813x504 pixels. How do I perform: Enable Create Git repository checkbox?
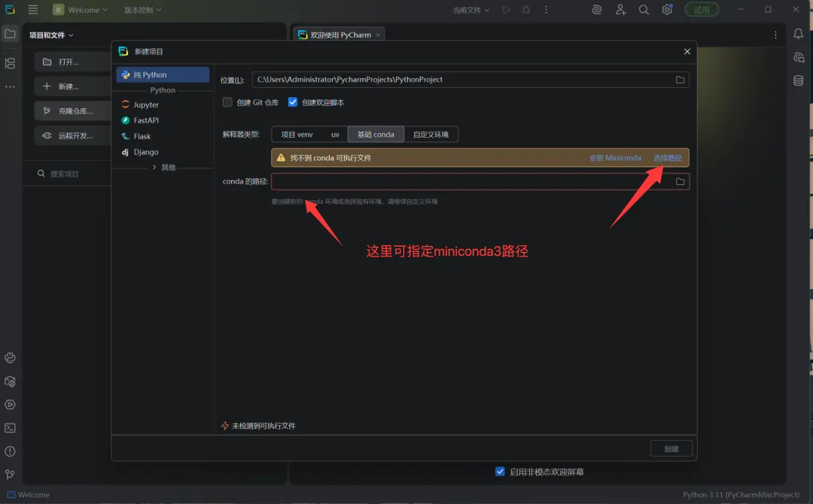227,102
